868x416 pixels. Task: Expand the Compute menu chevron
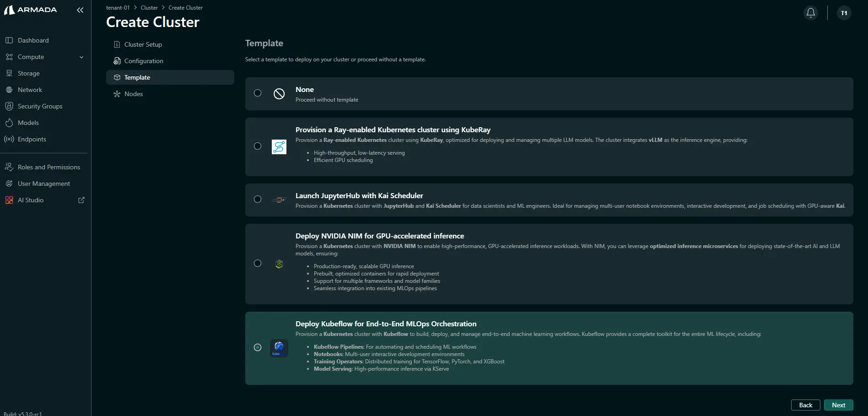(x=81, y=57)
